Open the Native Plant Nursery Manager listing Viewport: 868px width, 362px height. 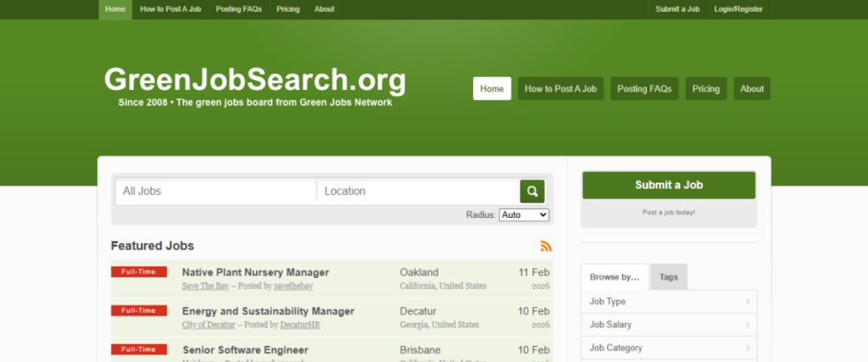[x=255, y=272]
